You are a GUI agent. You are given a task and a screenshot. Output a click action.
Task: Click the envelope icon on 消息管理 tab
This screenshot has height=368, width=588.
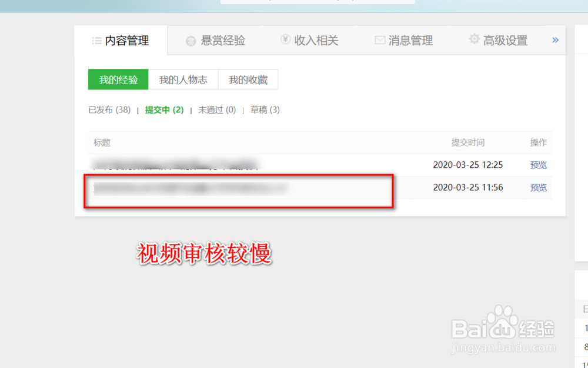pos(379,40)
